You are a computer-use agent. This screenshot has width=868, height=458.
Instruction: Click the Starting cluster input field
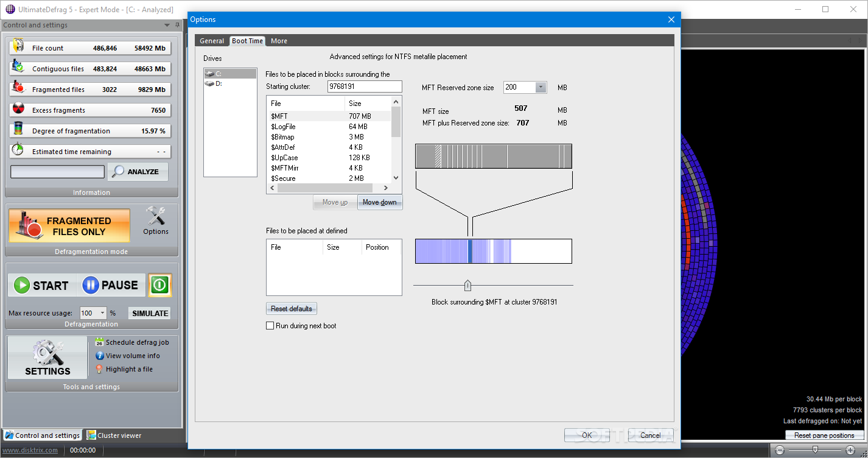[365, 86]
